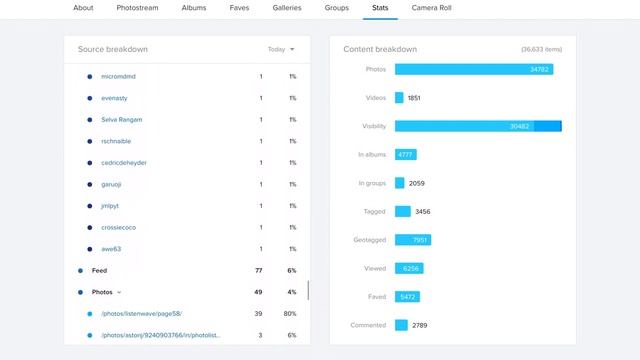Click the Videos value 1851
The image size is (640, 360).
tap(414, 98)
